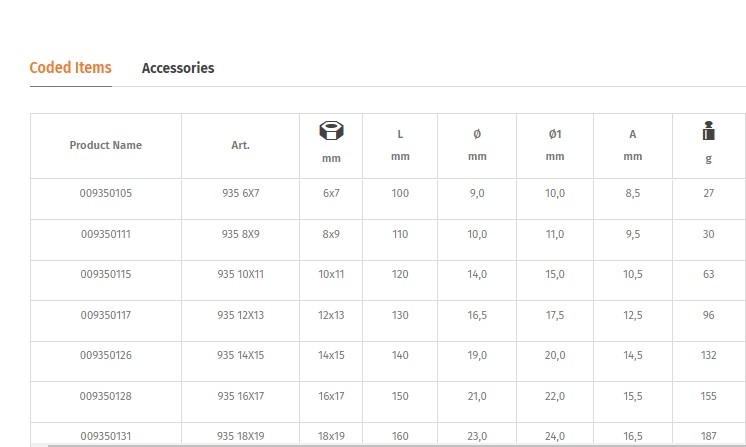The width and height of the screenshot is (746, 447).
Task: Click product code 009350115
Action: click(x=106, y=274)
